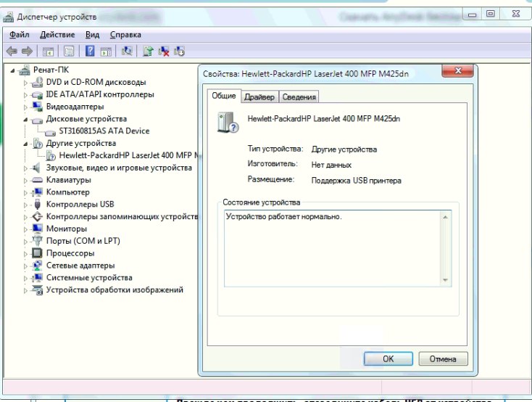Click the Uninstall device toolbar icon
The image size is (532, 402).
tap(164, 52)
